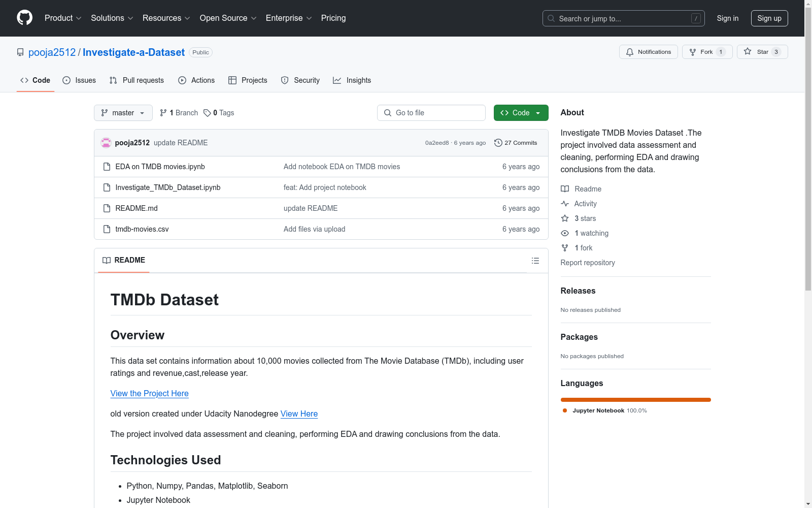This screenshot has height=508, width=812.
Task: Click the star icon beside 3 stars
Action: (x=565, y=218)
